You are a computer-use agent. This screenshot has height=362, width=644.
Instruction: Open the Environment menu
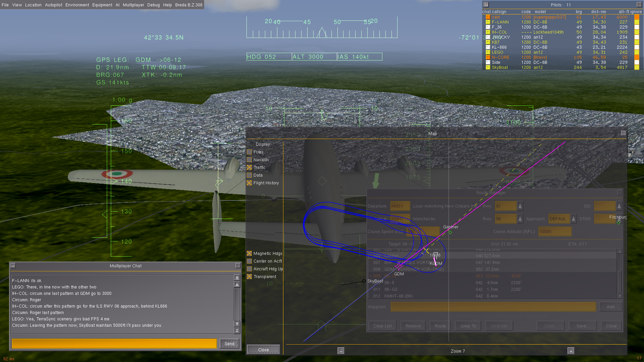click(77, 5)
